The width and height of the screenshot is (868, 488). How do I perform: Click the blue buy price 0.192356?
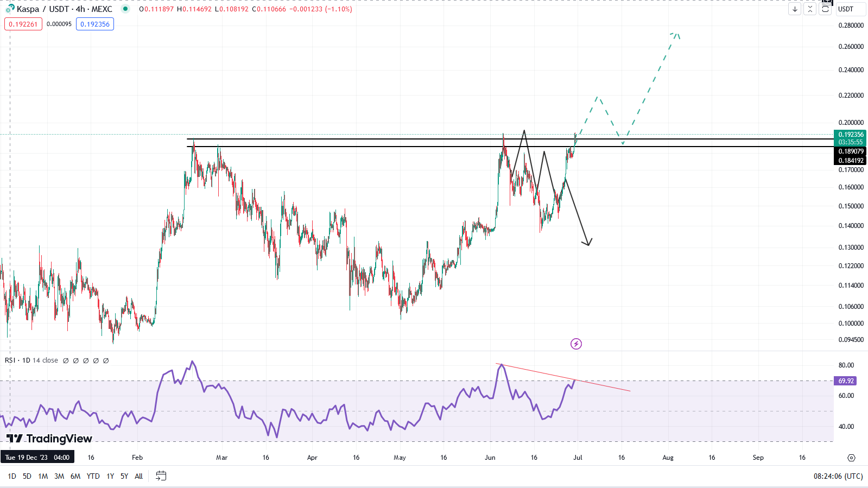click(x=95, y=24)
